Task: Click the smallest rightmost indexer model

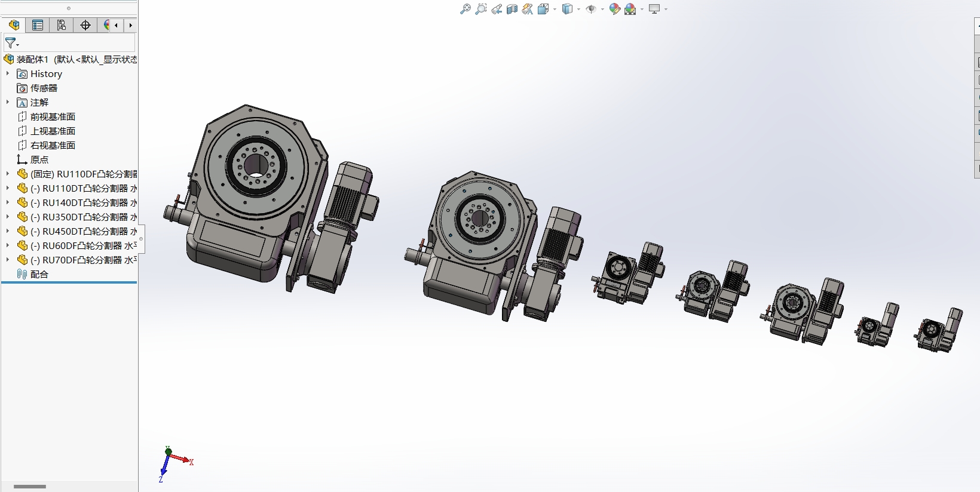Action: 938,330
